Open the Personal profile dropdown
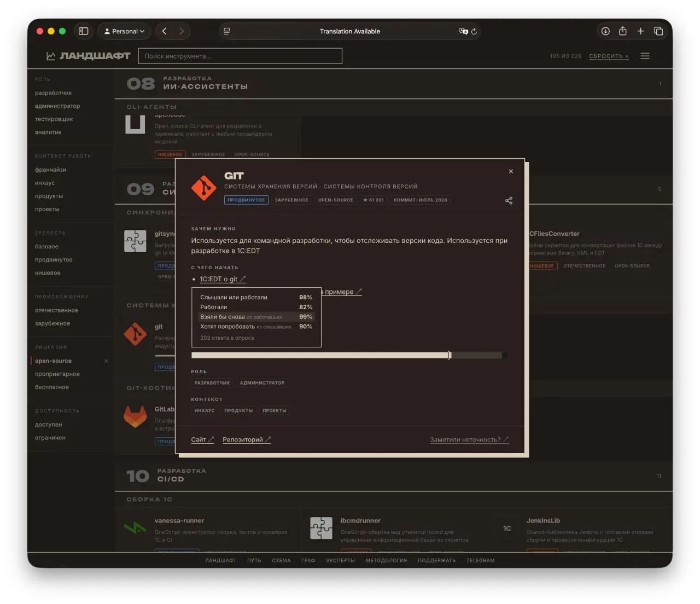 click(x=125, y=31)
